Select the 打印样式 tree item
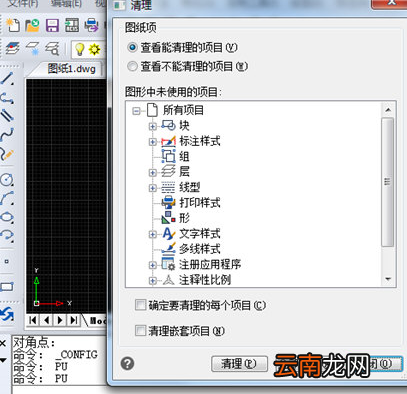Image resolution: width=407 pixels, height=394 pixels. 200,202
